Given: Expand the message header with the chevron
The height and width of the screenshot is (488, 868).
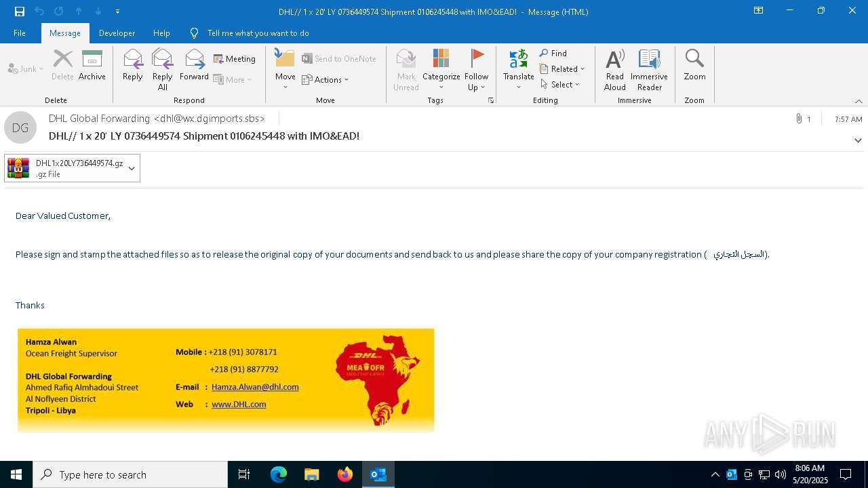Looking at the screenshot, I should 858,140.
